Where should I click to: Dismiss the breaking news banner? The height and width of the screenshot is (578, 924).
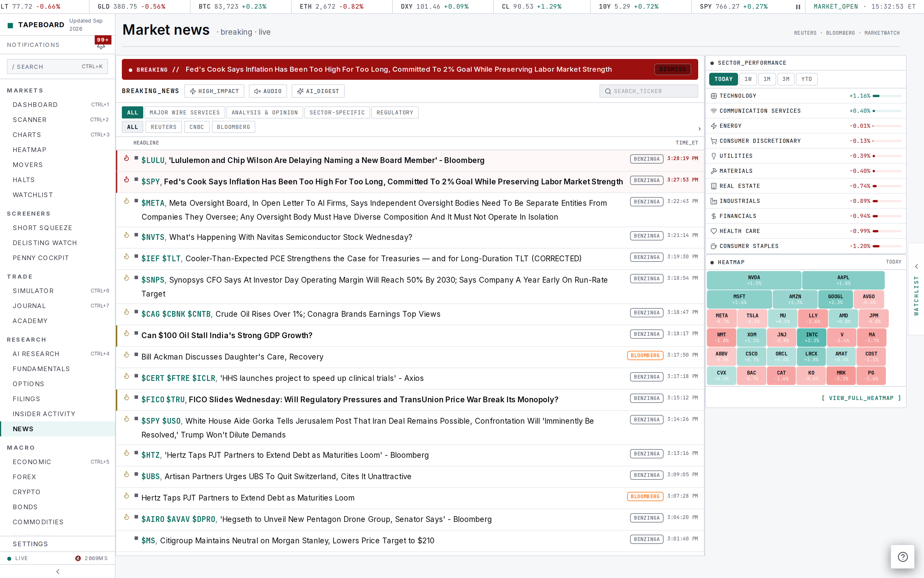(673, 69)
